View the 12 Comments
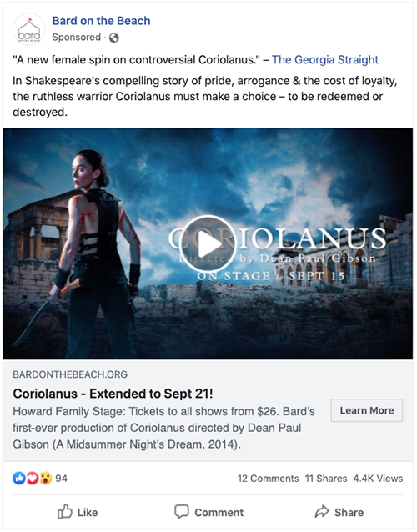This screenshot has height=532, width=417. [x=268, y=479]
